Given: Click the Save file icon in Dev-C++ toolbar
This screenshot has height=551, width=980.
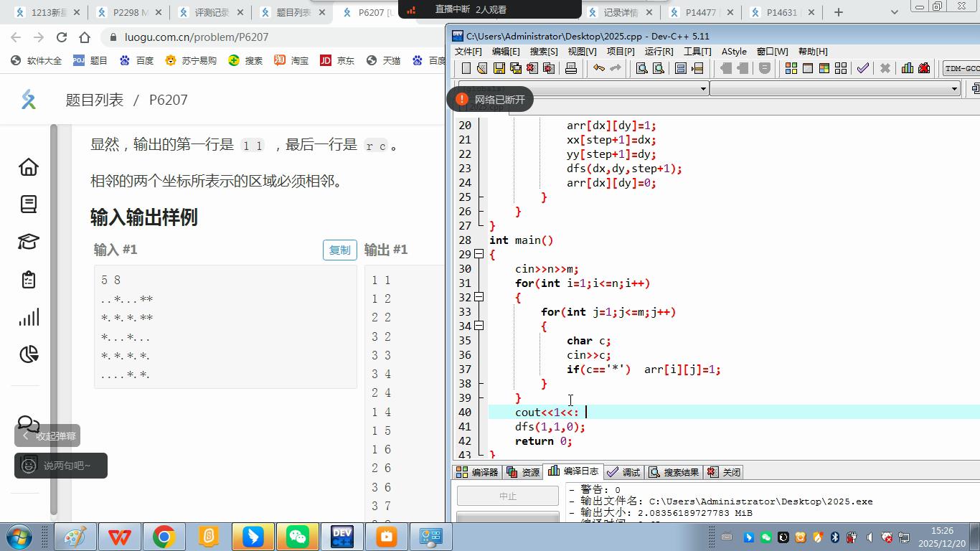Looking at the screenshot, I should click(499, 68).
